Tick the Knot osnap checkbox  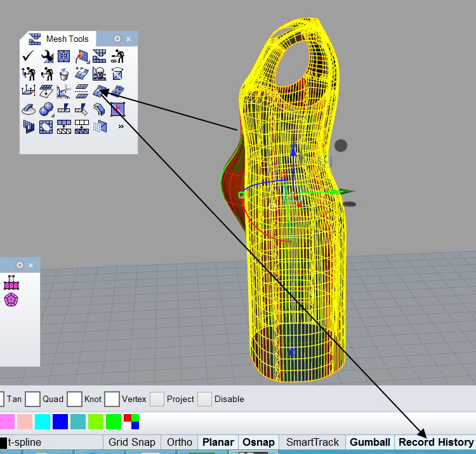(75, 399)
